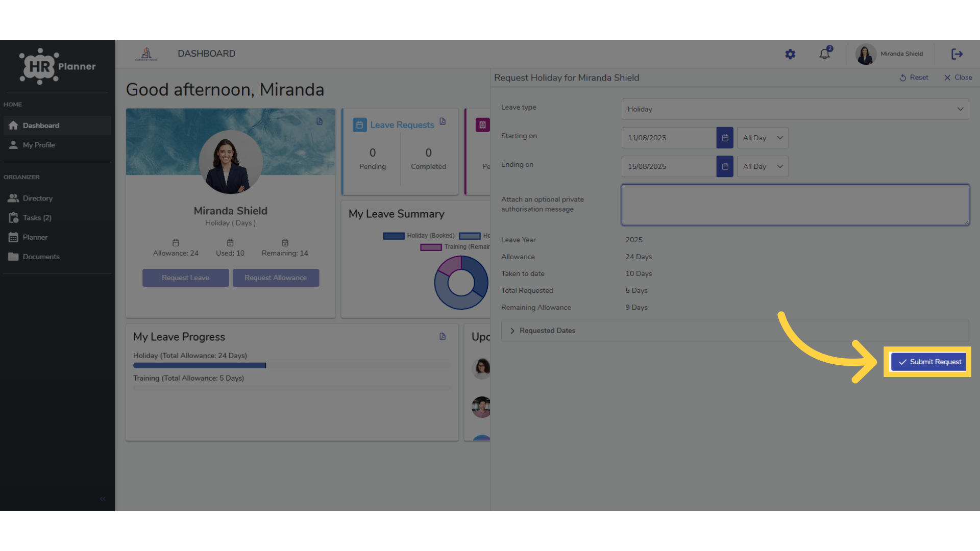Click the export icon on the profile card

tap(320, 121)
